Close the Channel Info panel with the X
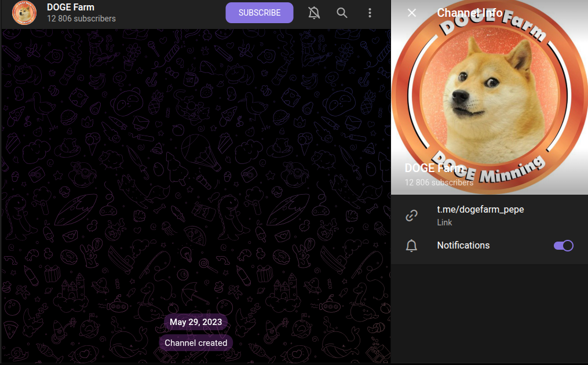This screenshot has width=588, height=365. 411,13
